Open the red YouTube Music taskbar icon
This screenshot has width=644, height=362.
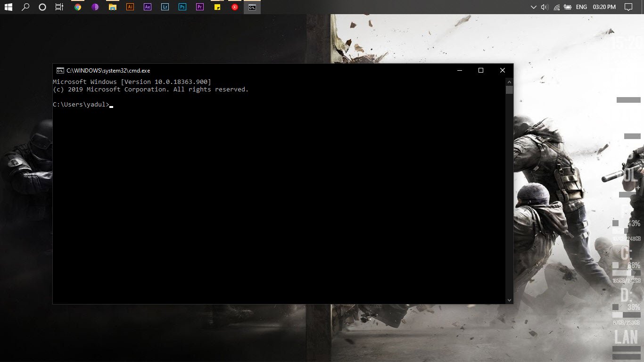click(235, 7)
